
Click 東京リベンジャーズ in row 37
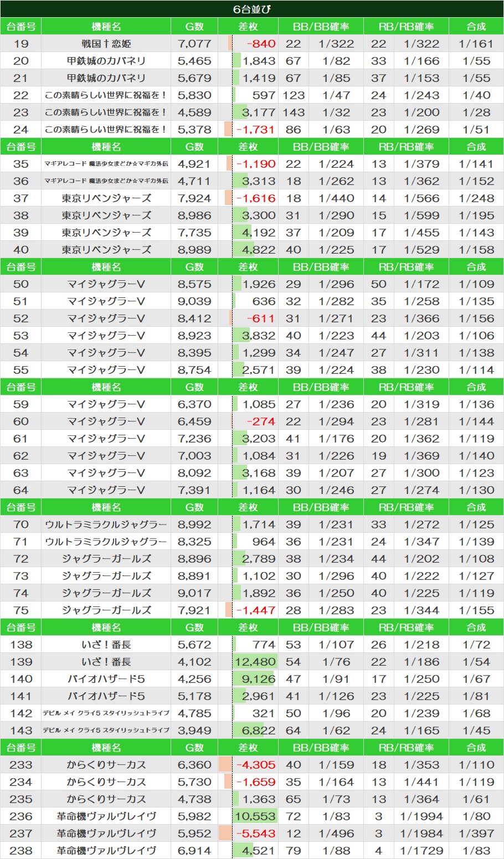click(x=106, y=198)
